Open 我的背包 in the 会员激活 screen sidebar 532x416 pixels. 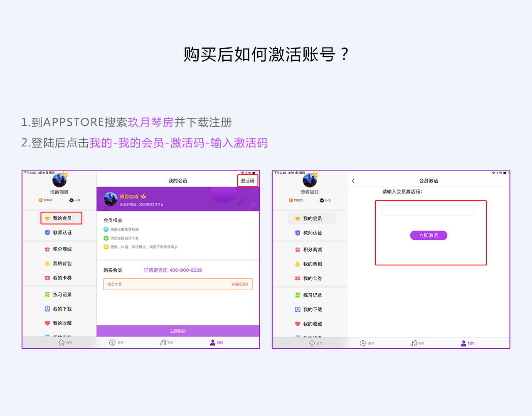click(308, 264)
